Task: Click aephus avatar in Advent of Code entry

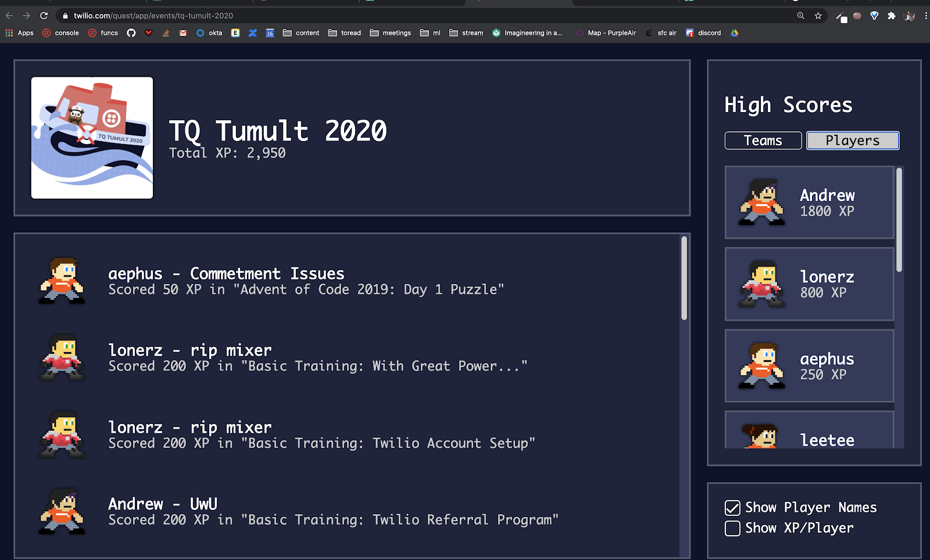Action: point(62,281)
